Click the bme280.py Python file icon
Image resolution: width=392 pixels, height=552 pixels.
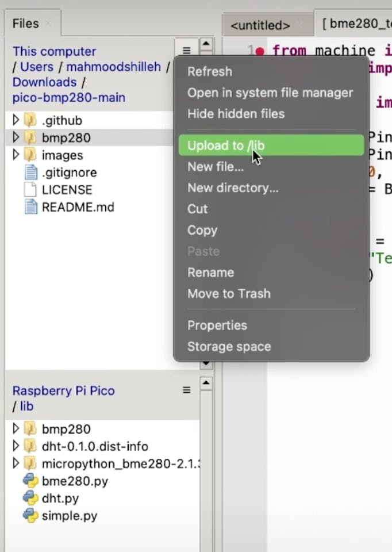pyautogui.click(x=30, y=481)
